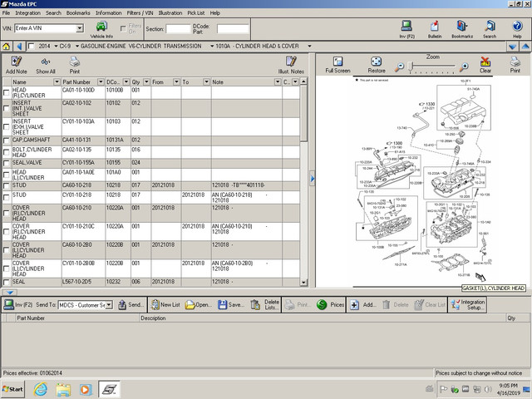Click the Bulletin toolbar icon

(434, 27)
